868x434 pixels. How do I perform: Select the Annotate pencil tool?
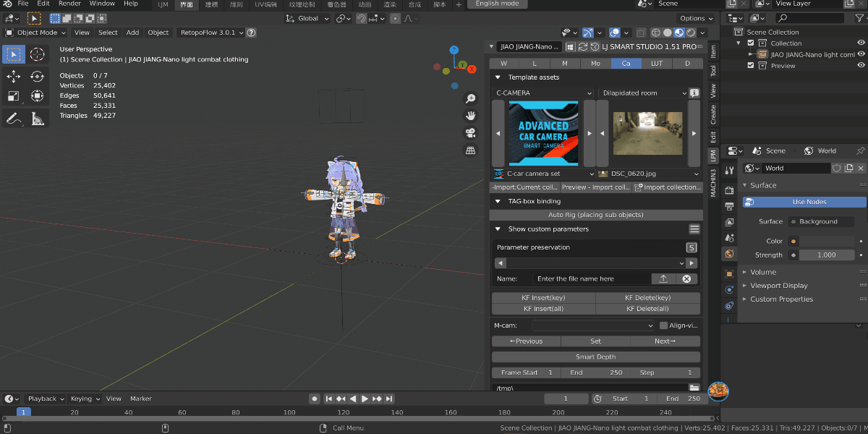coord(14,118)
